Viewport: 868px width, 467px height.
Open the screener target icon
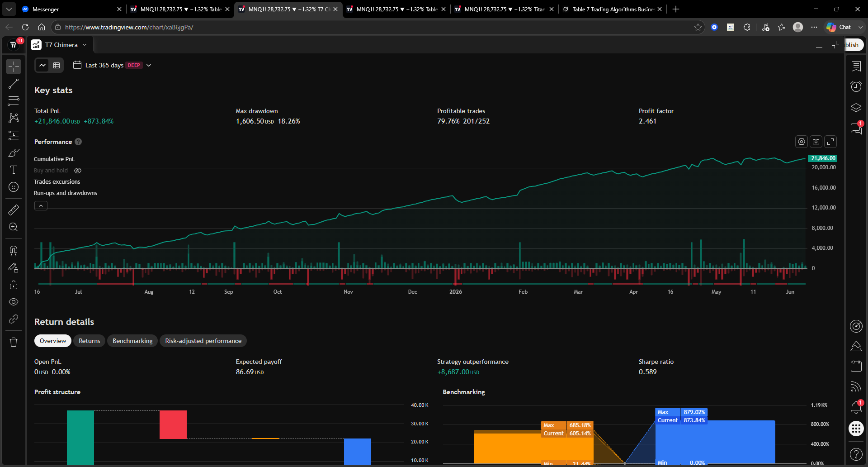(856, 326)
